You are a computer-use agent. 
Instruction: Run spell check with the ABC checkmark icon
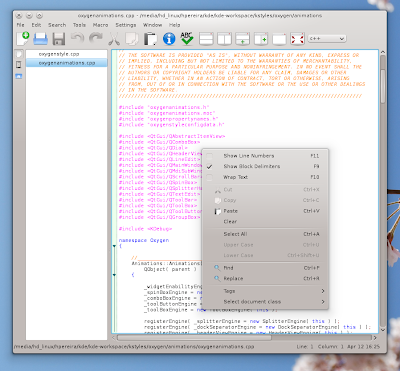coord(187,38)
